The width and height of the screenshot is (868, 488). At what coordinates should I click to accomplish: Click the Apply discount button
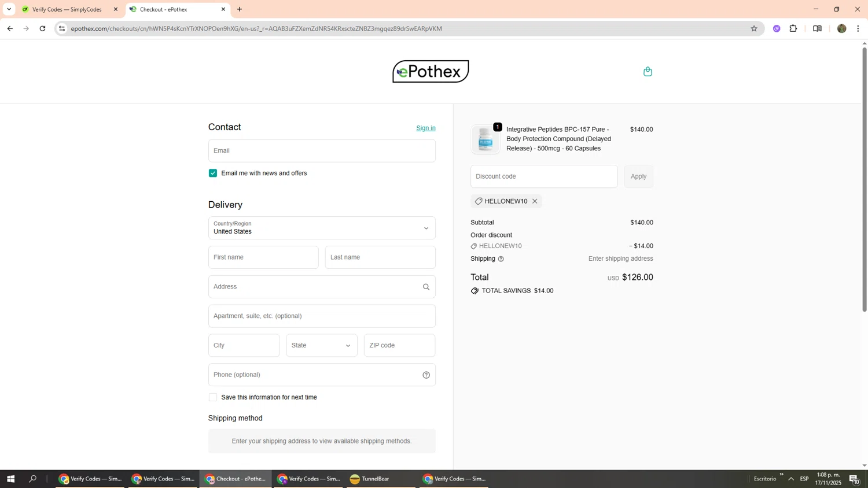(x=638, y=176)
